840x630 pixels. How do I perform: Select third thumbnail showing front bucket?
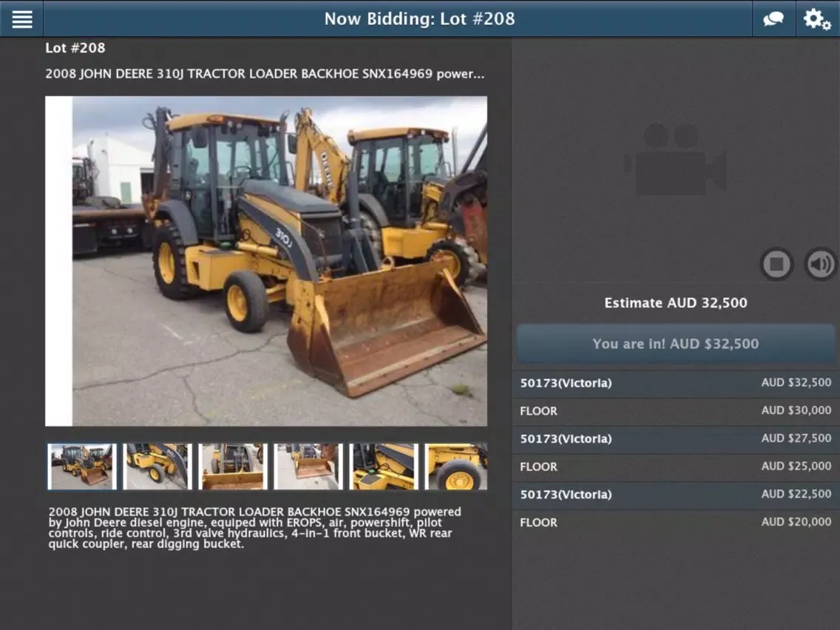coord(233,466)
